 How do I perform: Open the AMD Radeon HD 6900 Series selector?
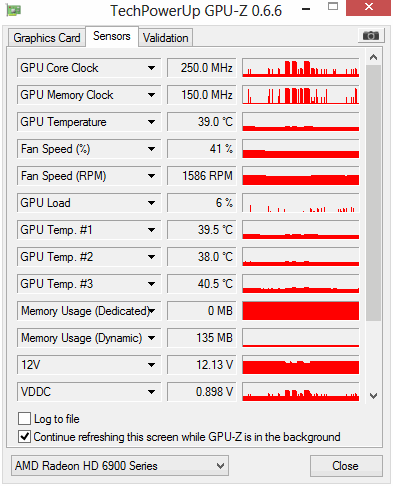120,465
